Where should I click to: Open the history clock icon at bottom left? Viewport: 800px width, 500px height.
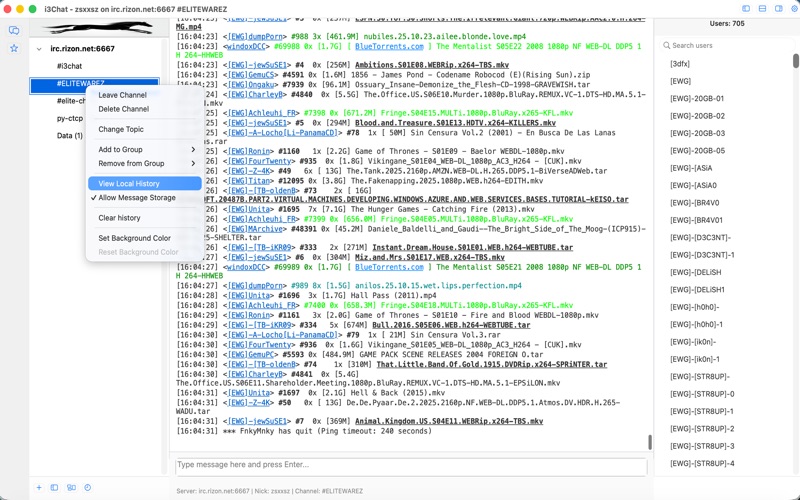(87, 487)
